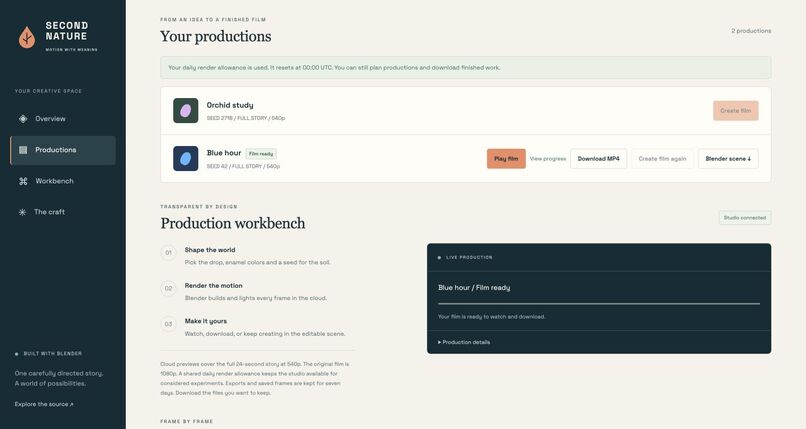This screenshot has height=429, width=806.
Task: Create film for Orchid study
Action: point(736,110)
